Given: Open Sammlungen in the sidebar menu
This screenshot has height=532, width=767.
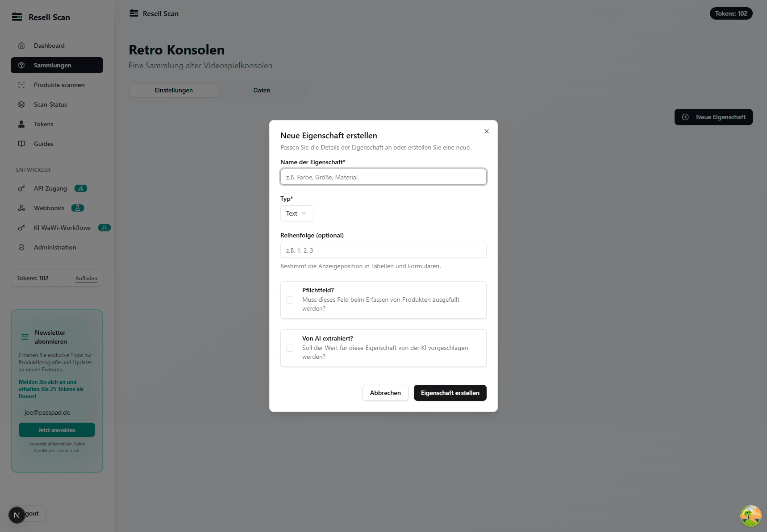Looking at the screenshot, I should click(57, 65).
